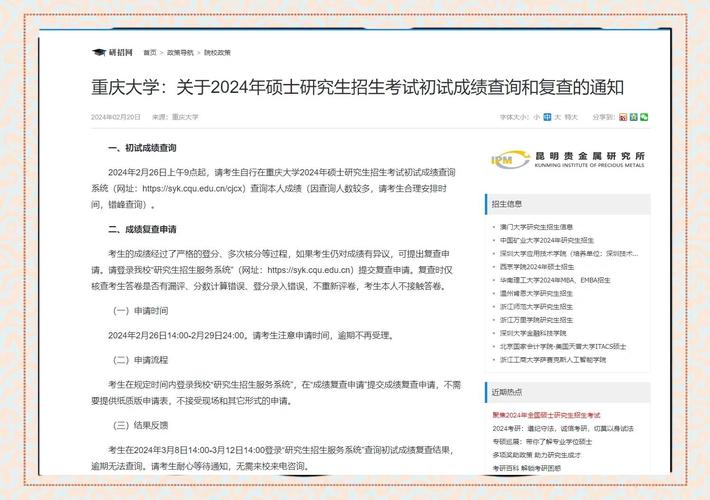
Task: Click subheading （二）申请流程
Action: [x=139, y=360]
